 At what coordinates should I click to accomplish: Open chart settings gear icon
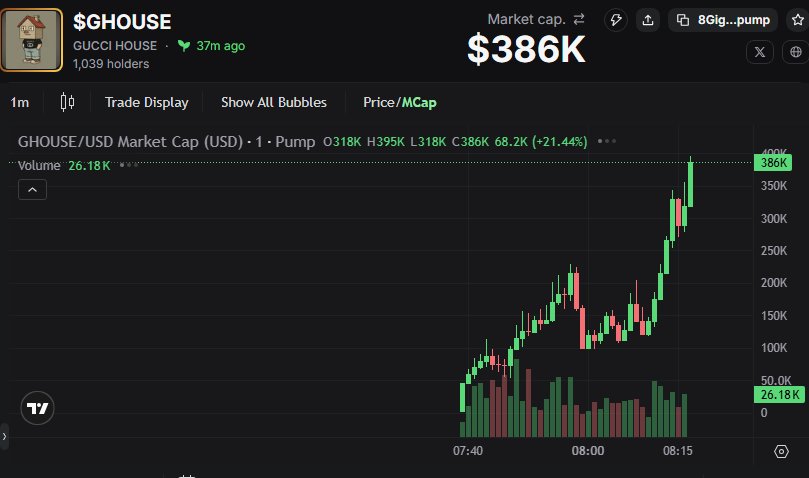pyautogui.click(x=781, y=452)
